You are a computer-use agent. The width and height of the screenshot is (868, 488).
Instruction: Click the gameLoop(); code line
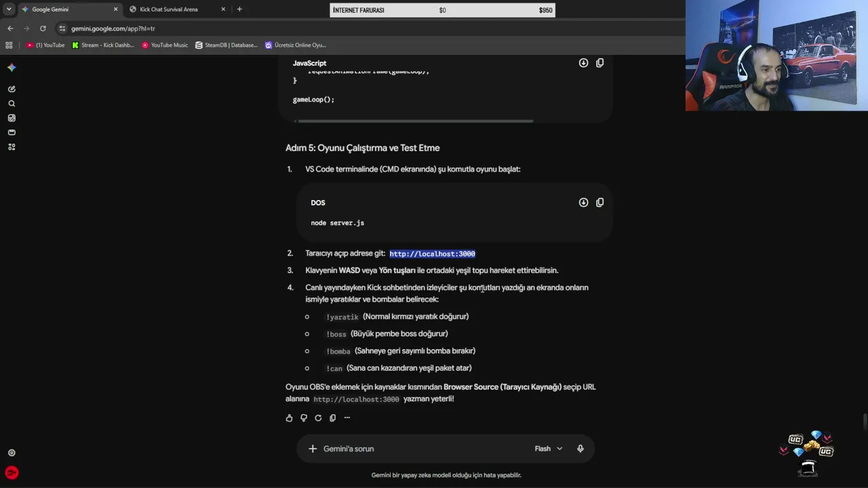tap(313, 100)
